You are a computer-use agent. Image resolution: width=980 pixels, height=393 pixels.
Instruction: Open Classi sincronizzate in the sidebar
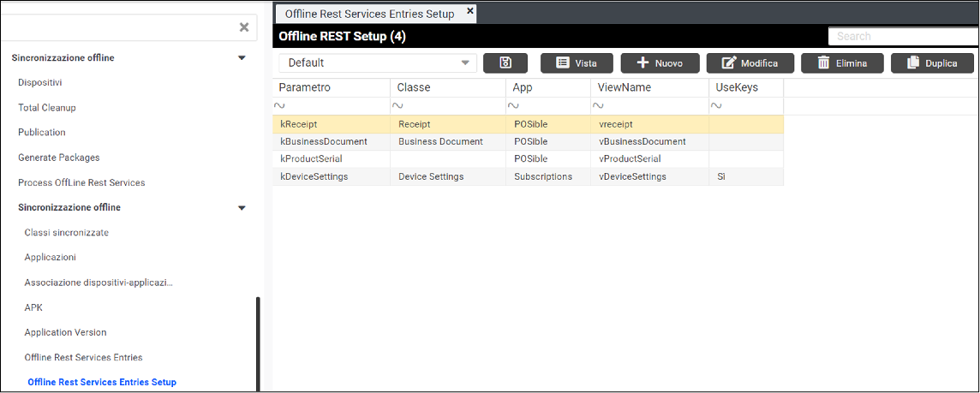tap(67, 233)
